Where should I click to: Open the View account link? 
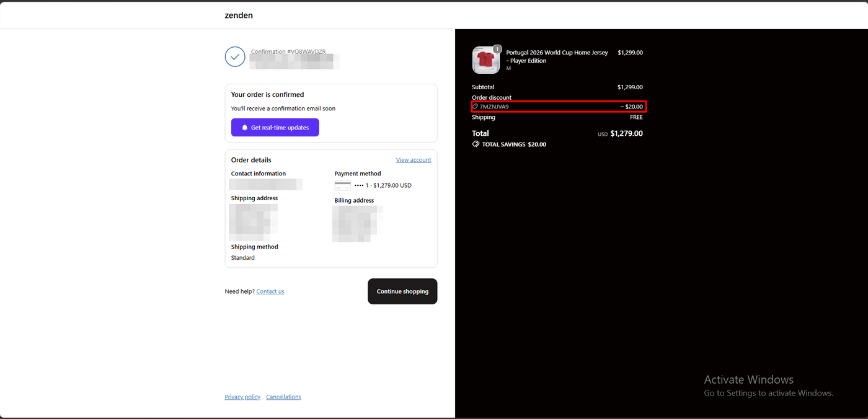click(x=414, y=160)
